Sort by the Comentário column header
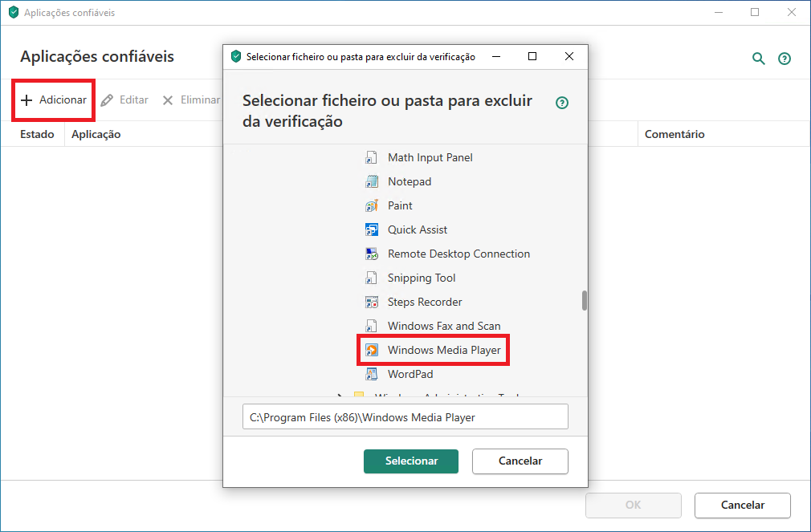This screenshot has height=532, width=811. coord(674,134)
